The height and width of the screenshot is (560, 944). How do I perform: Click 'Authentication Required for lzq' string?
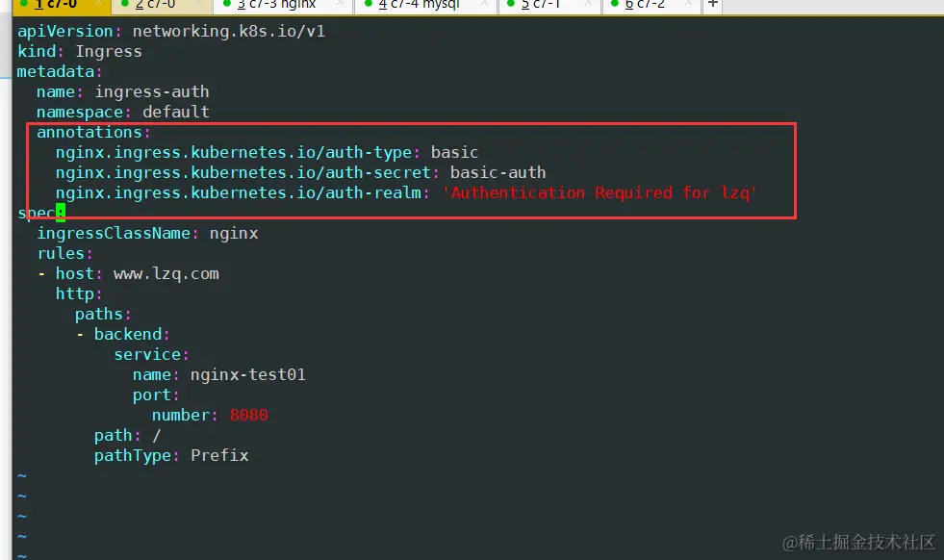pyautogui.click(x=600, y=192)
